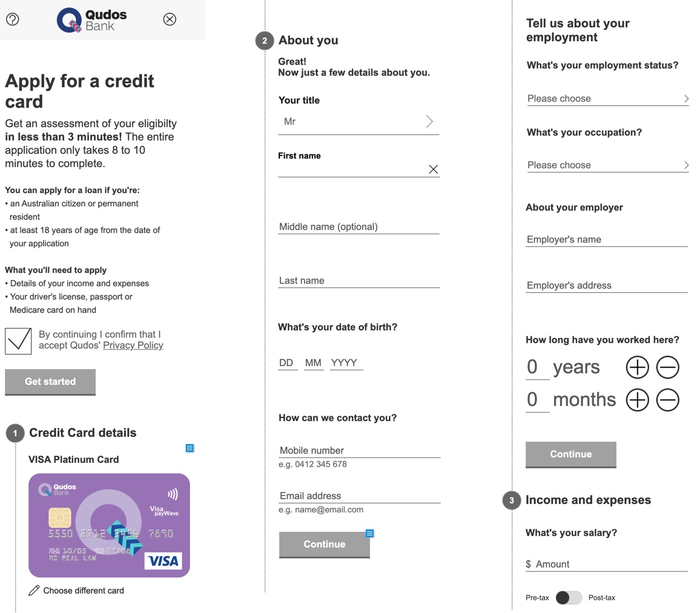
Task: Click Continue under employment details
Action: pos(571,454)
